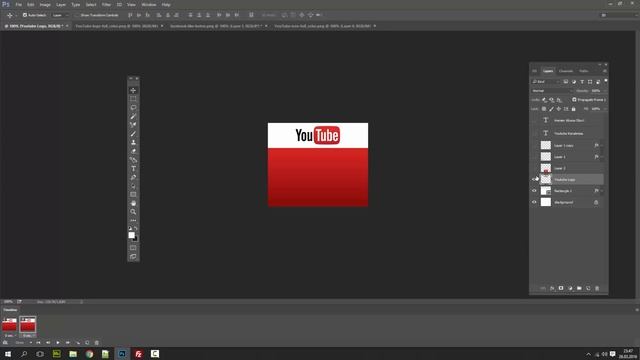The width and height of the screenshot is (640, 360).
Task: Open the Image menu
Action: click(45, 4)
